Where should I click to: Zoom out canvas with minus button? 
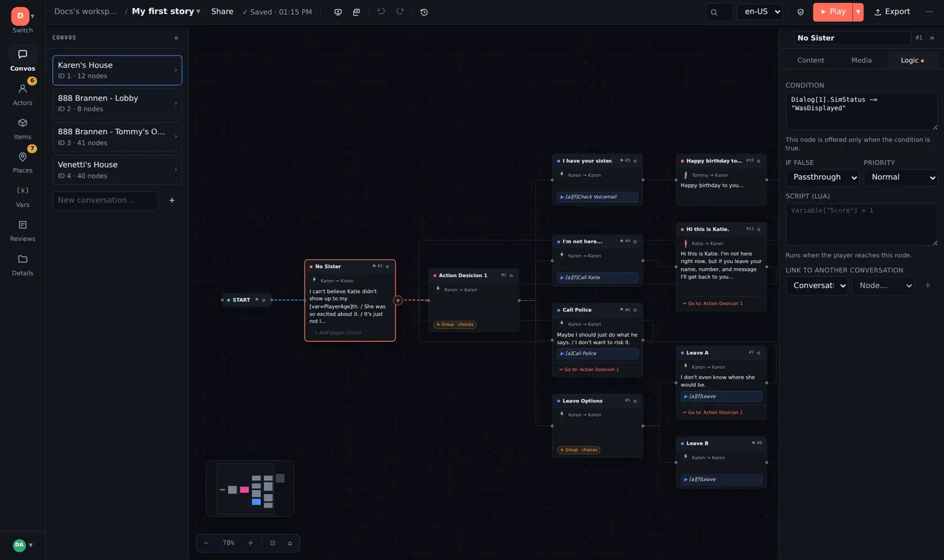coord(206,543)
